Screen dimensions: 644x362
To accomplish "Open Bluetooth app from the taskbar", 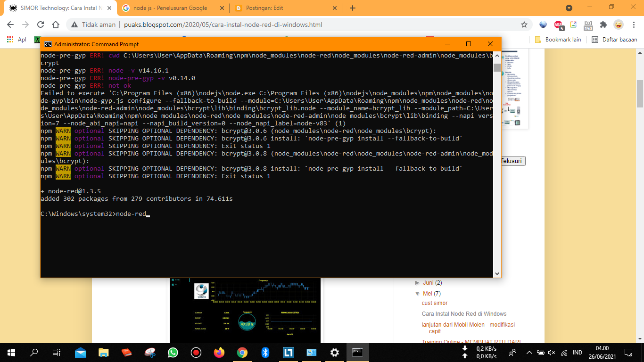I will coord(265,352).
